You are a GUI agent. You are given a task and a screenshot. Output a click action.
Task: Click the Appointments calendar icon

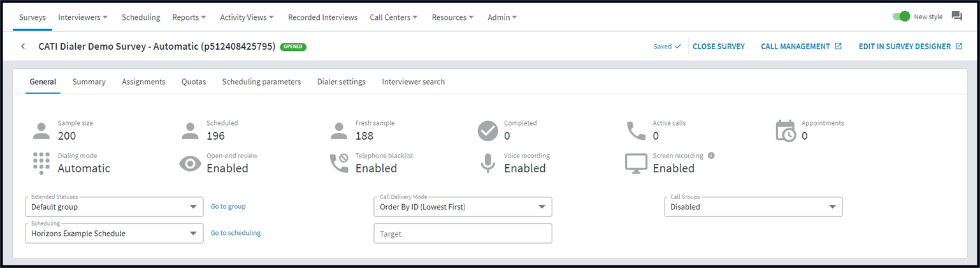pos(786,130)
